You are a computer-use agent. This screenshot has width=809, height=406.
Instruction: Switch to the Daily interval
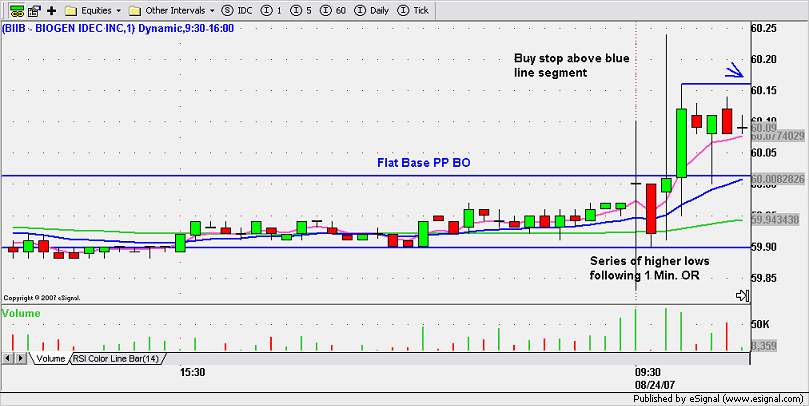tap(372, 10)
